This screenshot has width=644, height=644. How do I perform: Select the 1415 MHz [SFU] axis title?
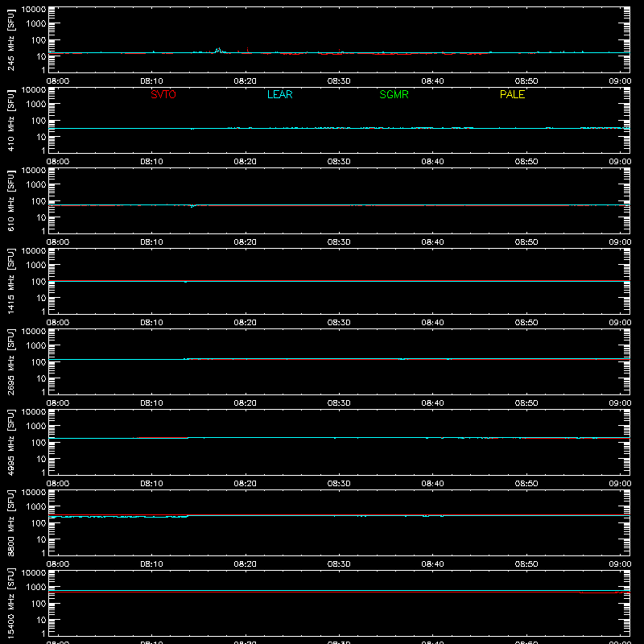pos(11,281)
